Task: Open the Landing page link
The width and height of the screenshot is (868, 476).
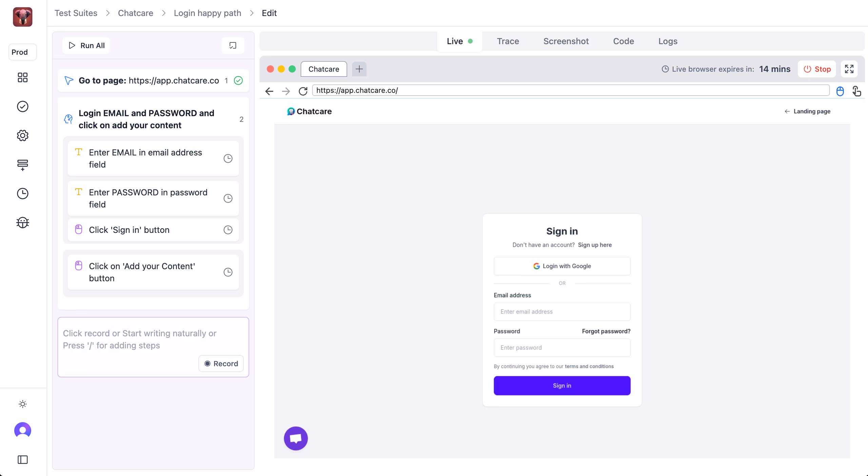Action: point(807,111)
